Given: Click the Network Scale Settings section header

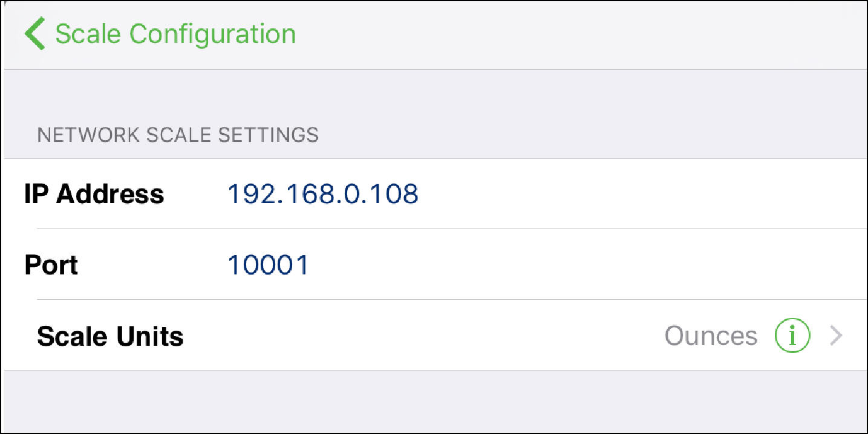Looking at the screenshot, I should pos(178,134).
